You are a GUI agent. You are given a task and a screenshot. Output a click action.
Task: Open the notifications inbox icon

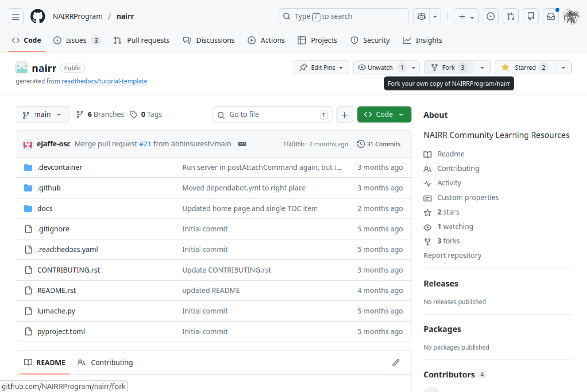(551, 16)
